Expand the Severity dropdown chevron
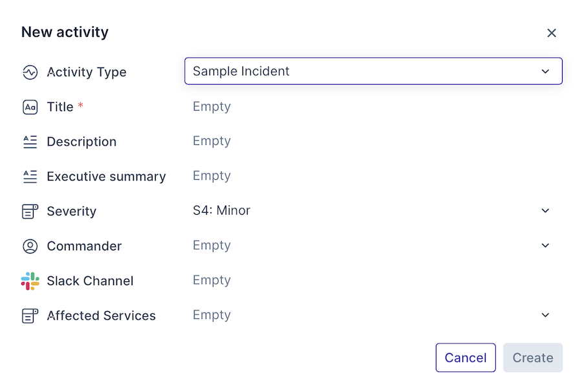The width and height of the screenshot is (582, 392). [x=545, y=211]
